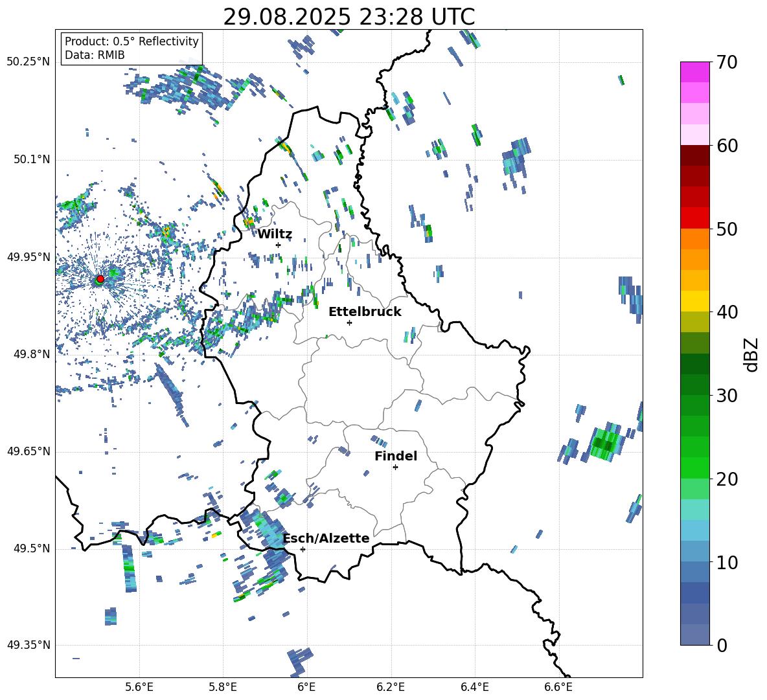
Task: Click the 6.6°E longitude label
Action: 558,687
